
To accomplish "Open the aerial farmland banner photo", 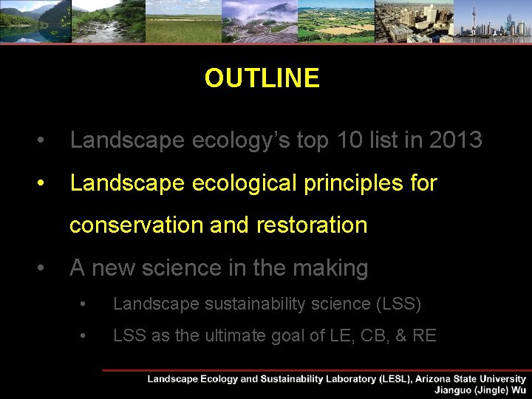I will [x=337, y=21].
